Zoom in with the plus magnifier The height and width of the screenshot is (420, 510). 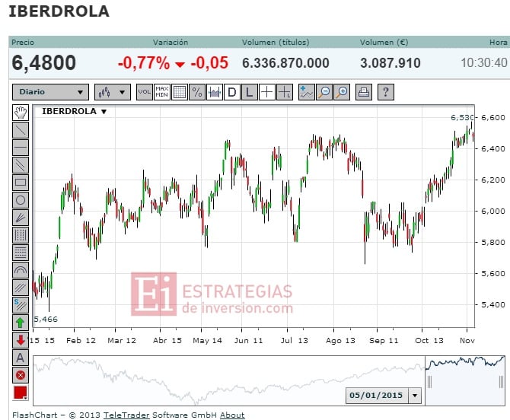click(342, 92)
